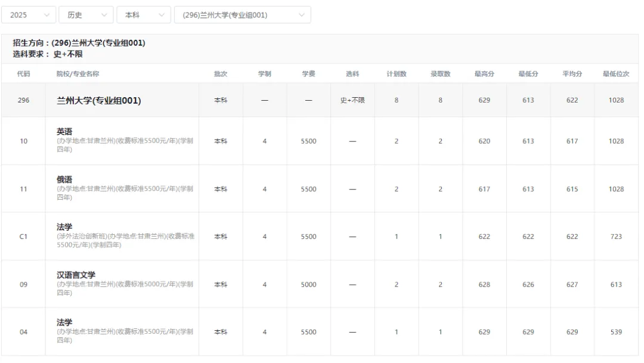Click the 学制 column header
Screen dimensions: 644x363
click(265, 74)
